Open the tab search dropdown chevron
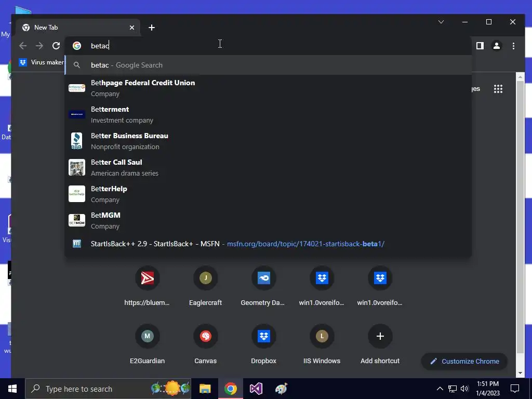The height and width of the screenshot is (399, 532). click(x=441, y=22)
